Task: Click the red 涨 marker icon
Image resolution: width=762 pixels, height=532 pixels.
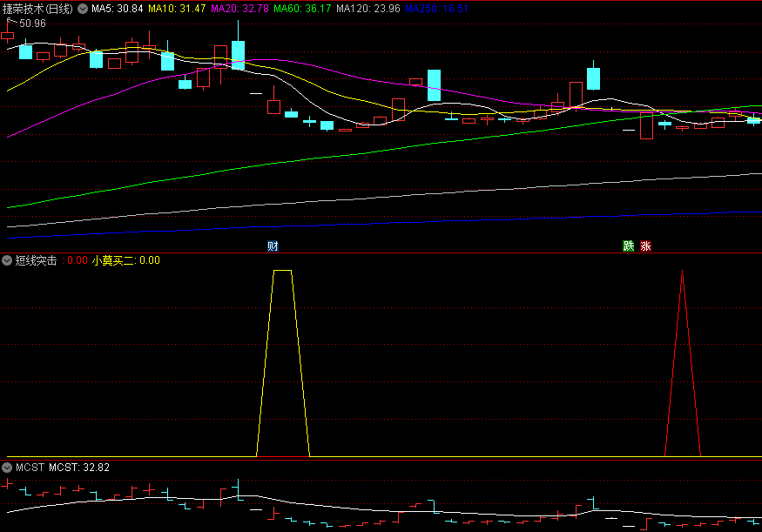Action: tap(645, 246)
